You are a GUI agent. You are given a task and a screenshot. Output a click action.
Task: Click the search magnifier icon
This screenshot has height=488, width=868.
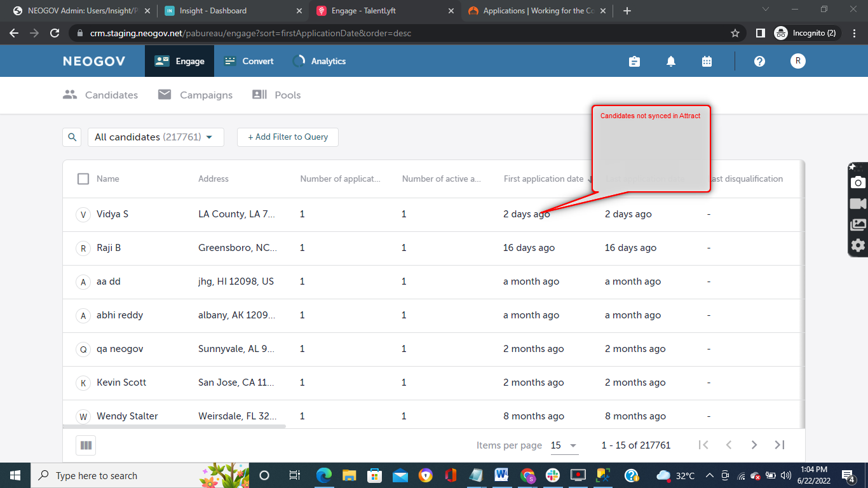point(72,137)
